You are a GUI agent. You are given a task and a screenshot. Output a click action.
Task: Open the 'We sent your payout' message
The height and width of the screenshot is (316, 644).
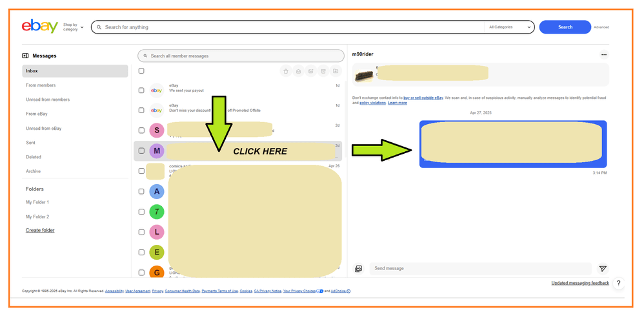pyautogui.click(x=238, y=90)
